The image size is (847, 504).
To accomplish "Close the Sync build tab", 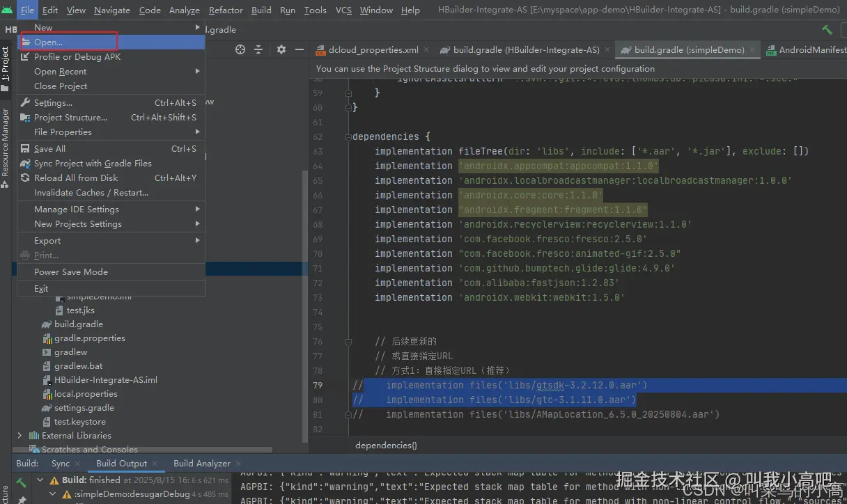I will pos(77,464).
